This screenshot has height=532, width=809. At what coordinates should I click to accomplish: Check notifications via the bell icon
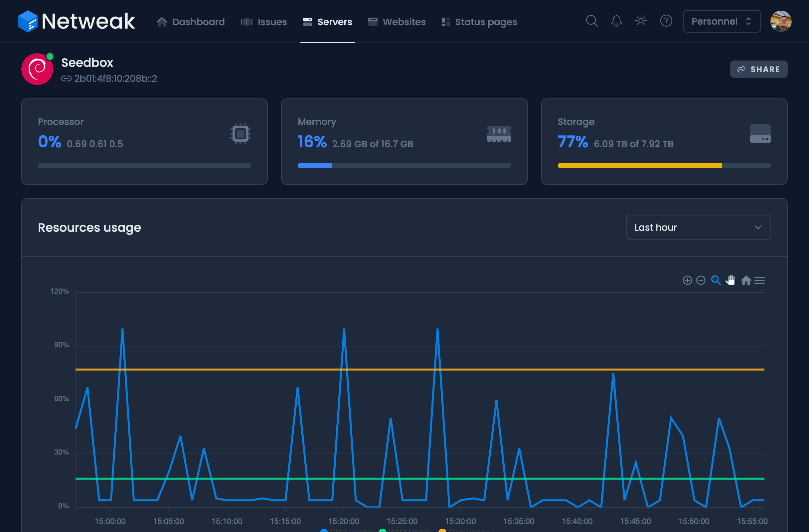coord(616,21)
